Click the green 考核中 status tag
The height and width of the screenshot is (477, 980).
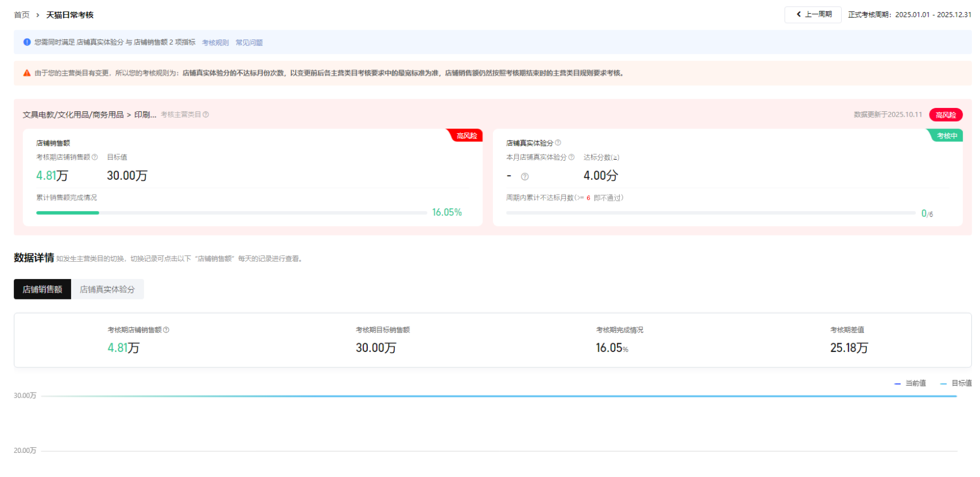tap(947, 136)
